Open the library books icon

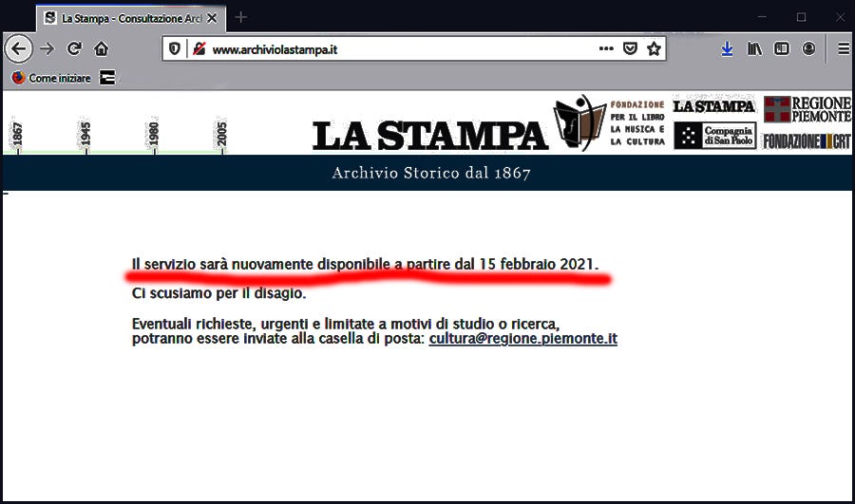tap(754, 49)
